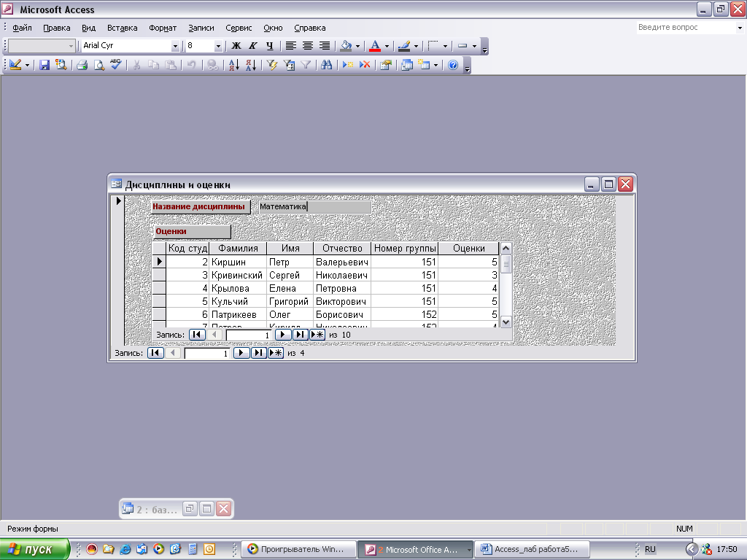747x560 pixels.
Task: Switch to Проигрыватель Windows taskbar item
Action: (299, 550)
